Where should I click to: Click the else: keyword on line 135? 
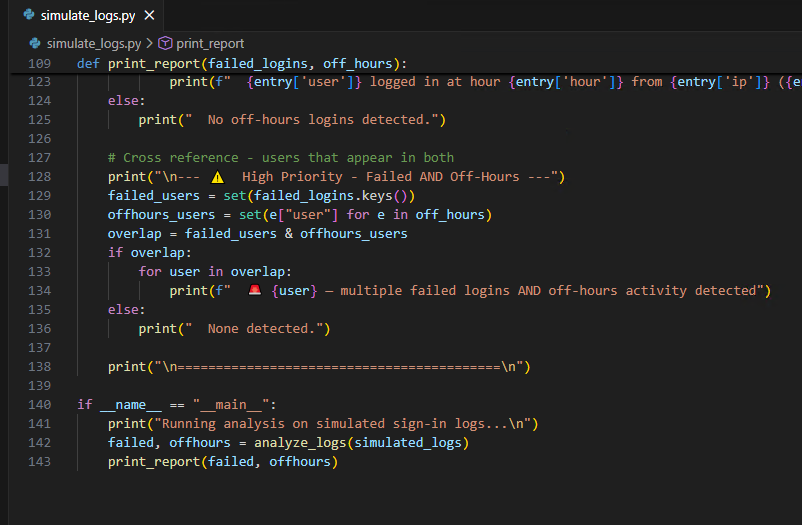[126, 310]
